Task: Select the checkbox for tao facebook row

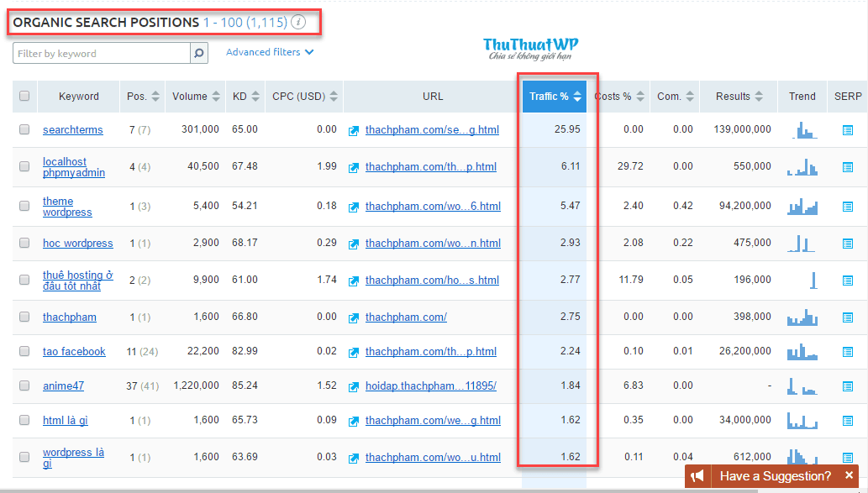Action: [x=24, y=352]
